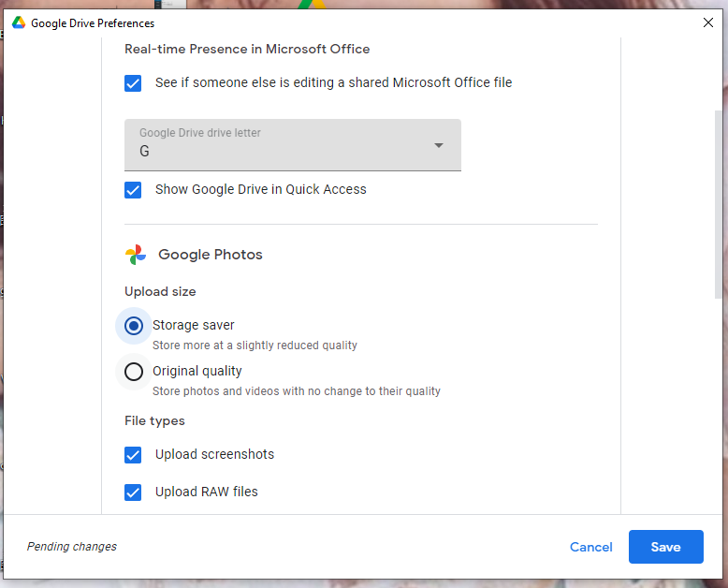Click 'Store more at a slightly reduced quality' text
728x588 pixels.
tap(255, 345)
